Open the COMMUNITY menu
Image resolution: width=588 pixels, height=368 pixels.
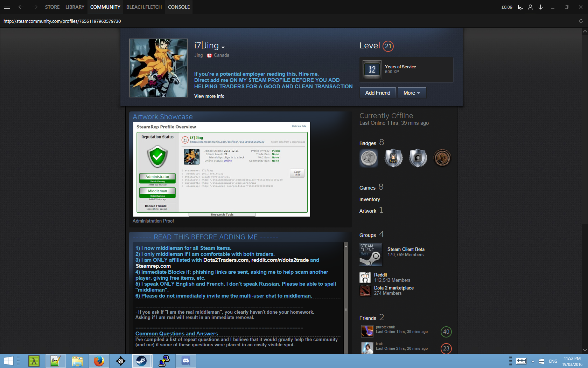[x=105, y=7]
